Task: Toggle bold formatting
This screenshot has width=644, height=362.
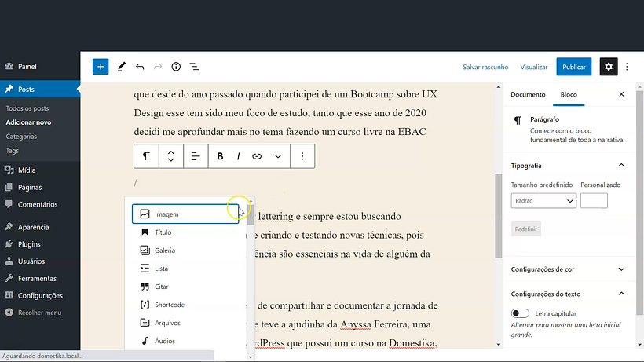Action: tap(220, 156)
